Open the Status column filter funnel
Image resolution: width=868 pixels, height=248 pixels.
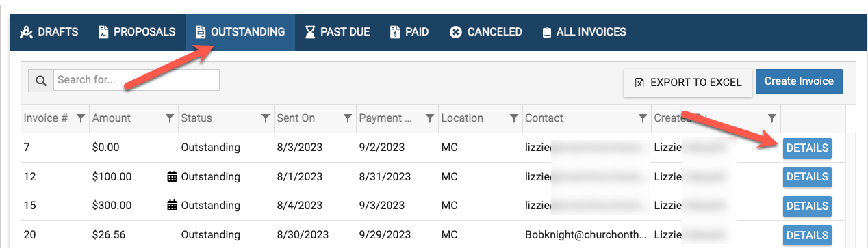[266, 118]
